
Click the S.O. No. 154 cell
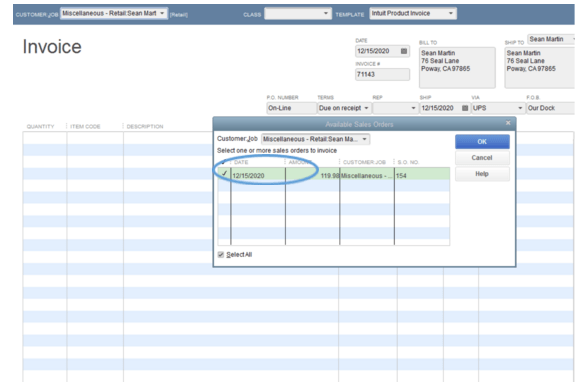[422, 174]
